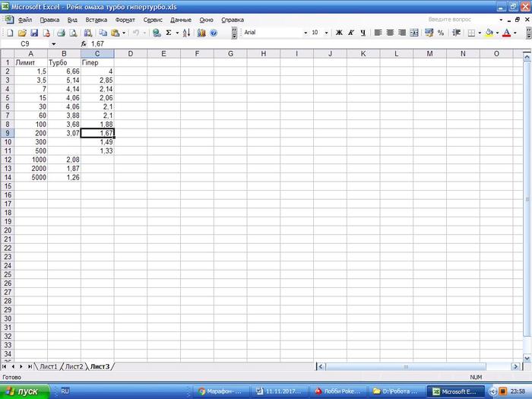Screen dimensions: 532x399
Task: Open the Name Box dropdown arrow
Action: pos(54,44)
